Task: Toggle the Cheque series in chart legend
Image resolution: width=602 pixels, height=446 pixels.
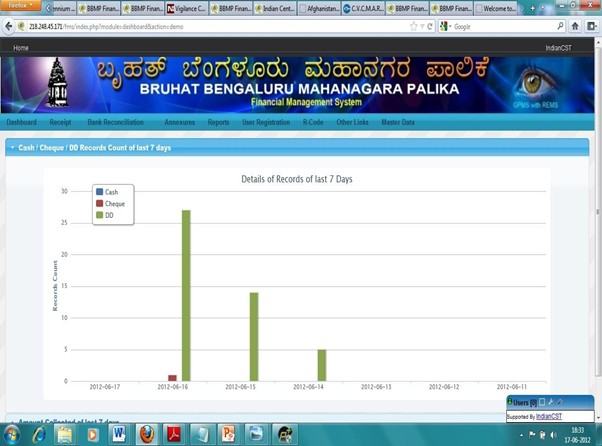Action: (114, 204)
